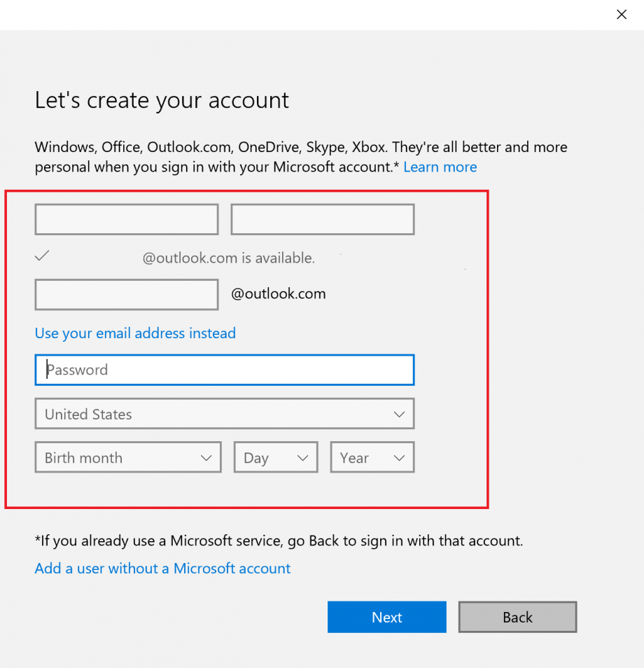
Task: Open the Year selector
Action: click(x=372, y=457)
